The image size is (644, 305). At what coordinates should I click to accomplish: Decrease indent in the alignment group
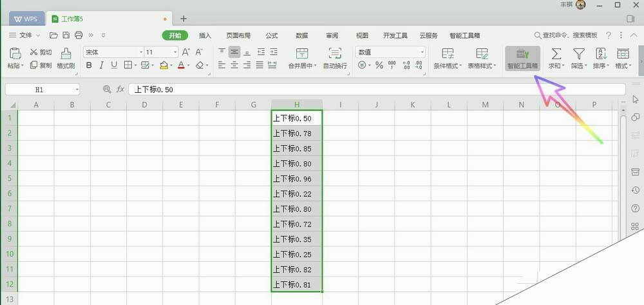261,52
